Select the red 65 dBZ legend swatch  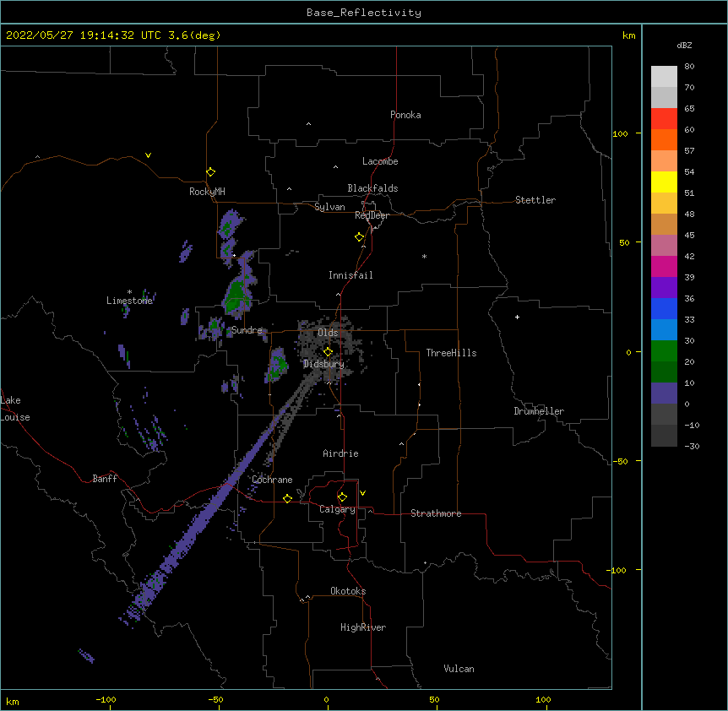coord(664,118)
